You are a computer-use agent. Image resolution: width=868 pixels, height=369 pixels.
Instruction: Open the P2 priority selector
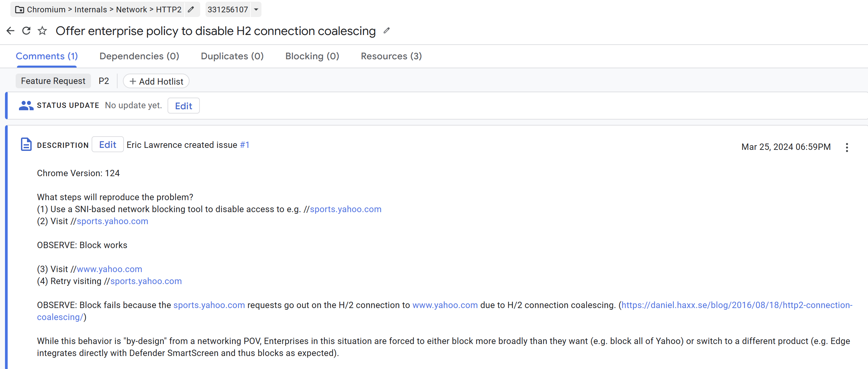pos(104,81)
